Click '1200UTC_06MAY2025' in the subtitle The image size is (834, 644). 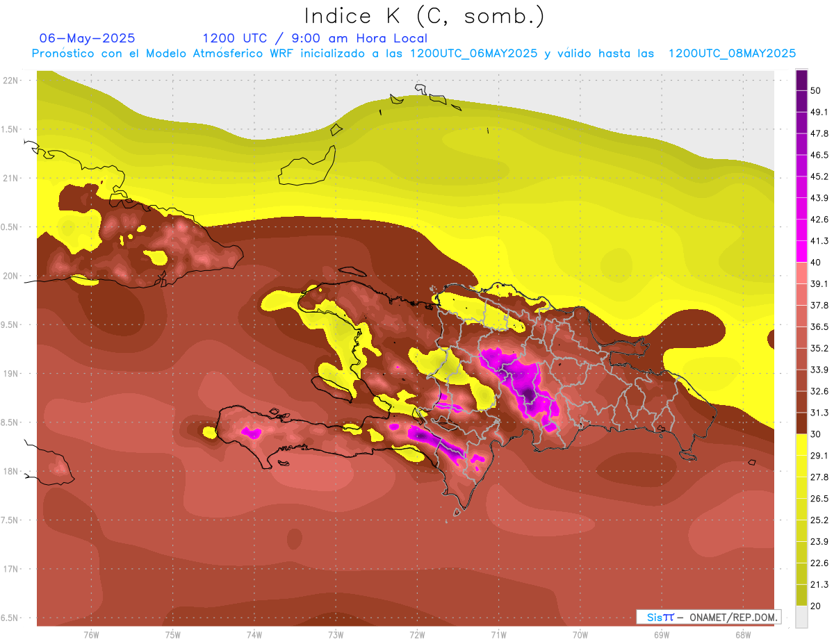click(x=473, y=53)
